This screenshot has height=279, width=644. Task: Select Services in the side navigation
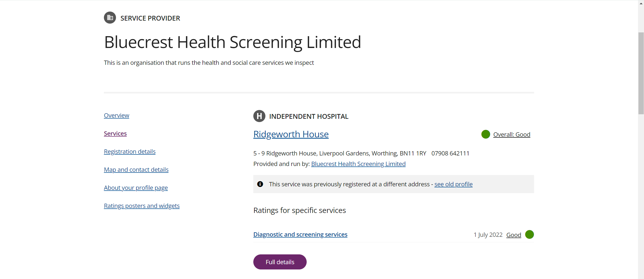click(115, 133)
